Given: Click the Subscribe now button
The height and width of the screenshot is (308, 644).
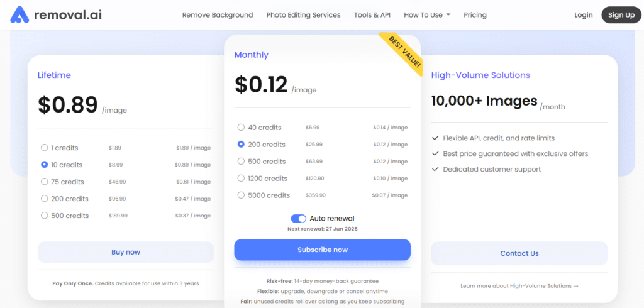Looking at the screenshot, I should pos(323,250).
